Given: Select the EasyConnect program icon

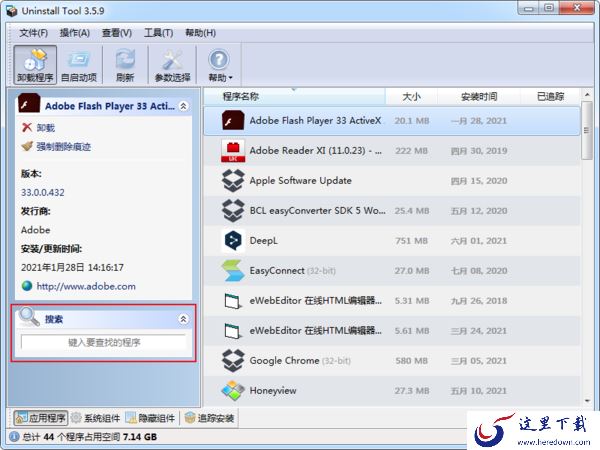Looking at the screenshot, I should [x=233, y=271].
